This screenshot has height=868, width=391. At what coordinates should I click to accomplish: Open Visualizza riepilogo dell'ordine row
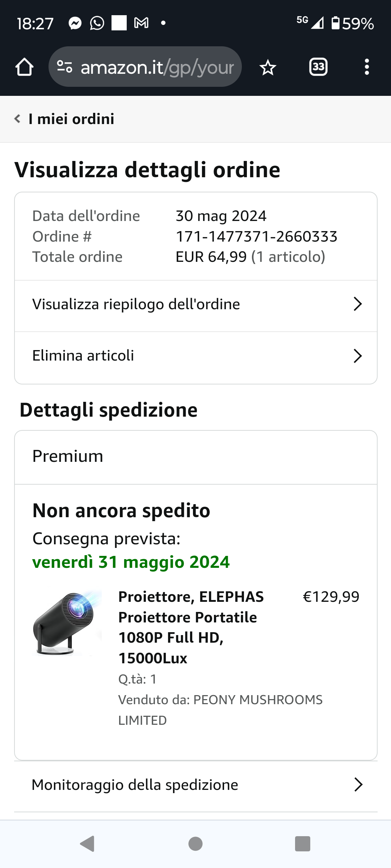pyautogui.click(x=136, y=305)
